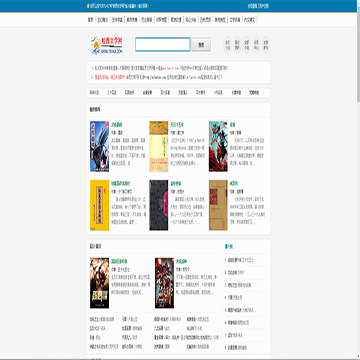The image size is (360, 360).
Task: Click green title beside the blue mecha cover
Action: coord(117,125)
